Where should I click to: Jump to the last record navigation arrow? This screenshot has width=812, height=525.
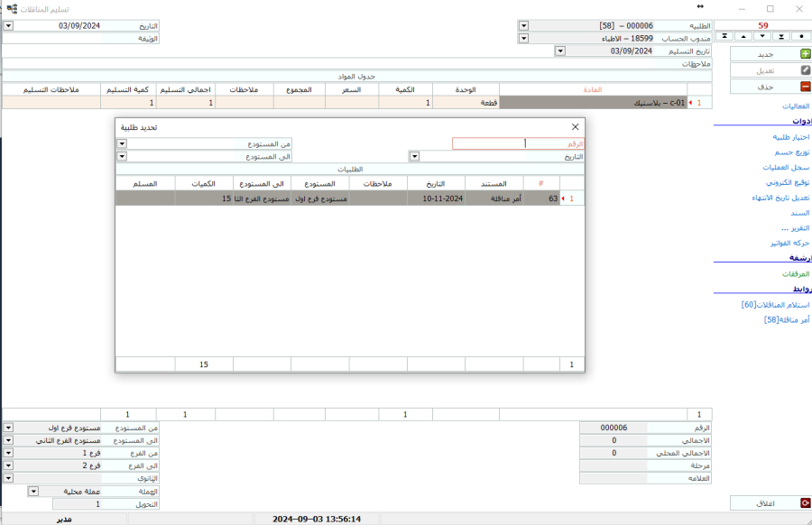point(781,36)
